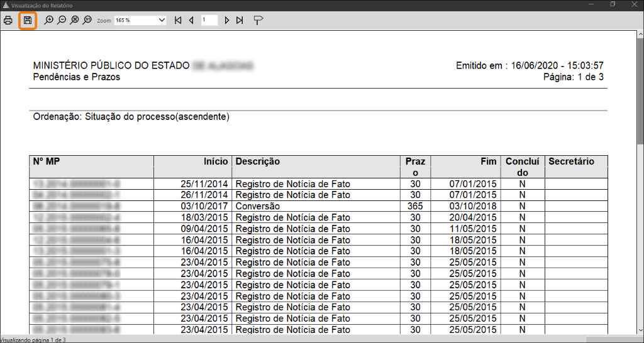Go to the previous page arrow

191,20
